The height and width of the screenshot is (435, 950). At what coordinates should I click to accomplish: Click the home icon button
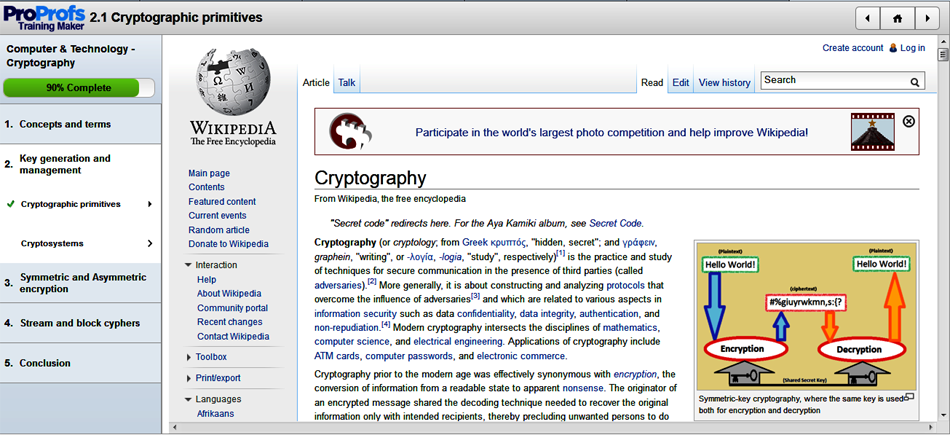(x=897, y=18)
